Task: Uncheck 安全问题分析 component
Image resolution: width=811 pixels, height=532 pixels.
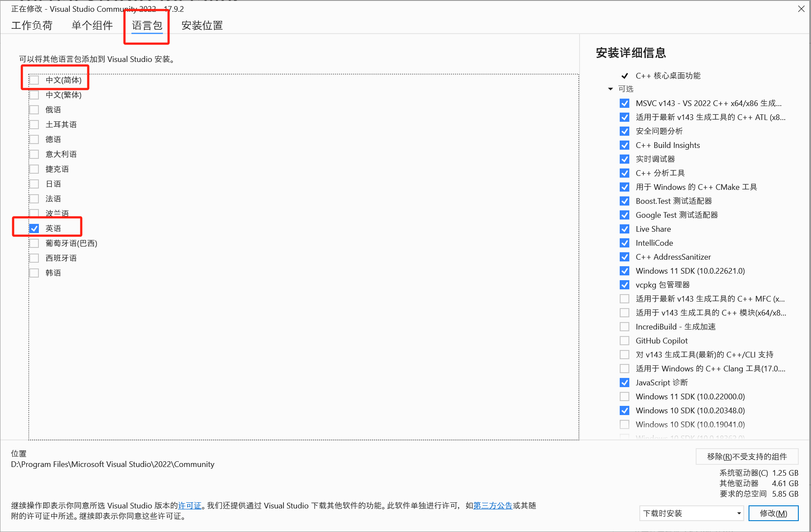Action: [x=625, y=131]
